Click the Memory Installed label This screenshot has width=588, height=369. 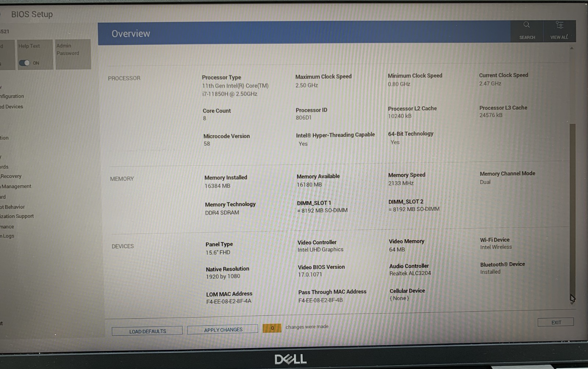(x=226, y=177)
